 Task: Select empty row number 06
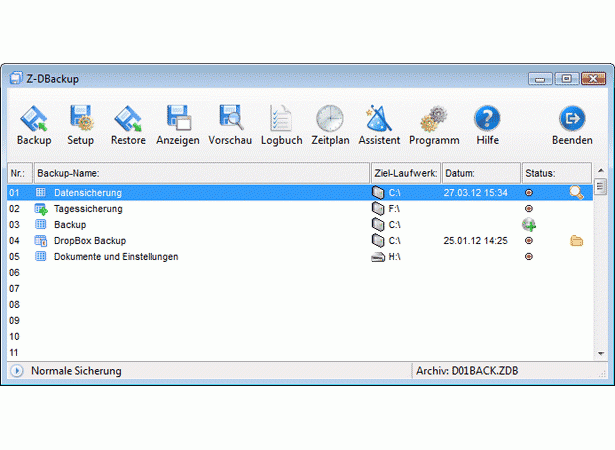coord(300,273)
